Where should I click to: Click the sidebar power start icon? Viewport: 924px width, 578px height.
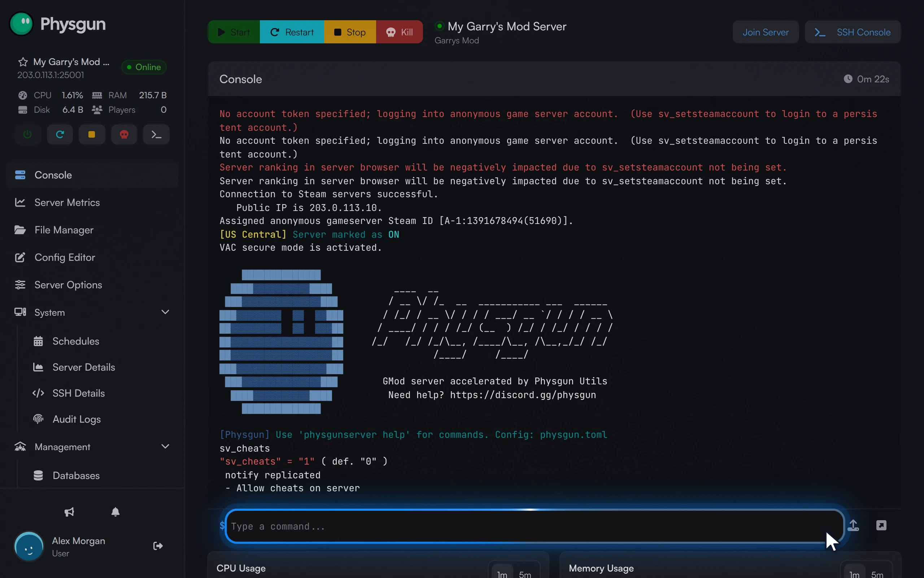[27, 134]
